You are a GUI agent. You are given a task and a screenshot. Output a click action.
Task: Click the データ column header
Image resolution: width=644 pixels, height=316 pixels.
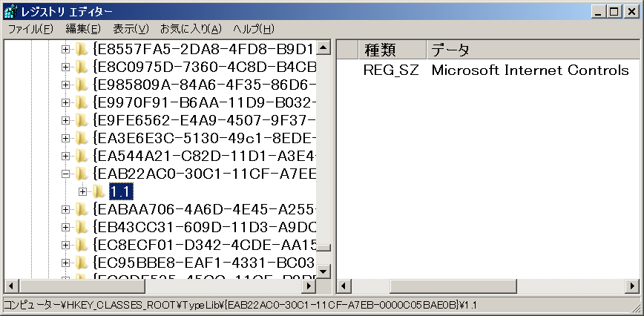(533, 50)
